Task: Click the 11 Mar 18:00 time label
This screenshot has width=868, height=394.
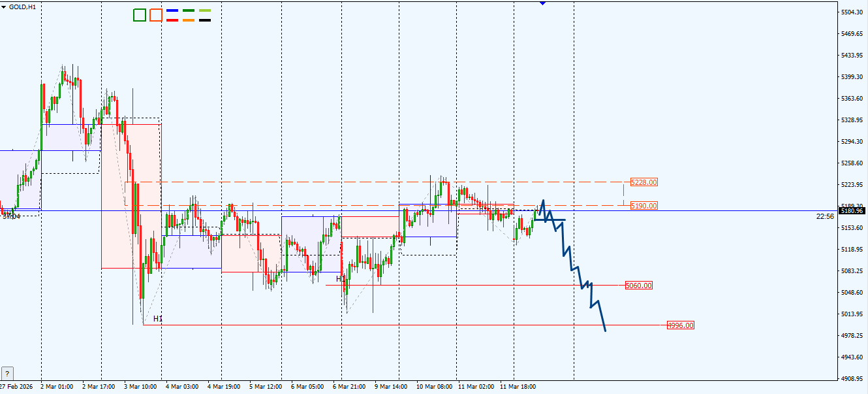Action: (x=518, y=387)
